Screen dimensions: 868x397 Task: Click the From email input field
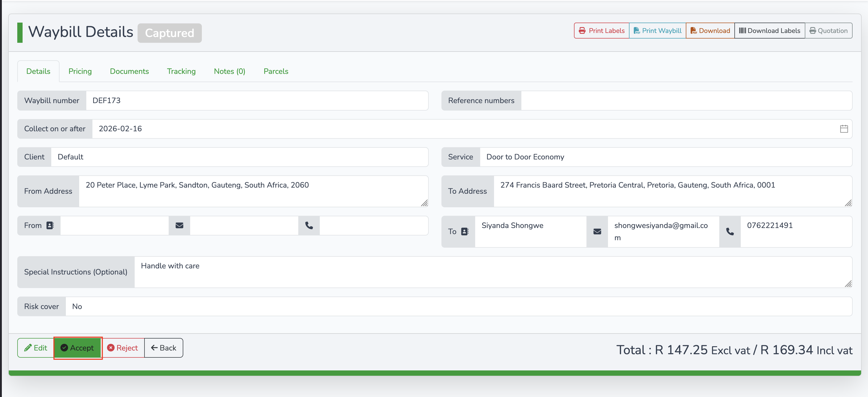pyautogui.click(x=244, y=225)
